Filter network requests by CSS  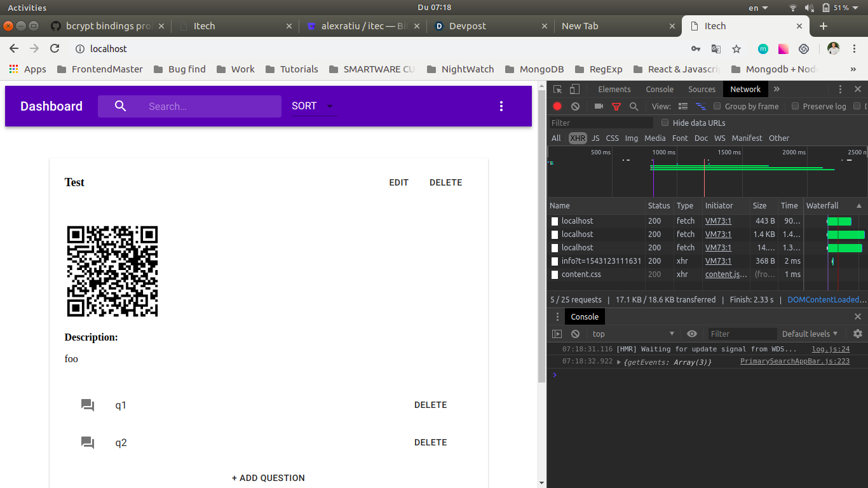[612, 138]
